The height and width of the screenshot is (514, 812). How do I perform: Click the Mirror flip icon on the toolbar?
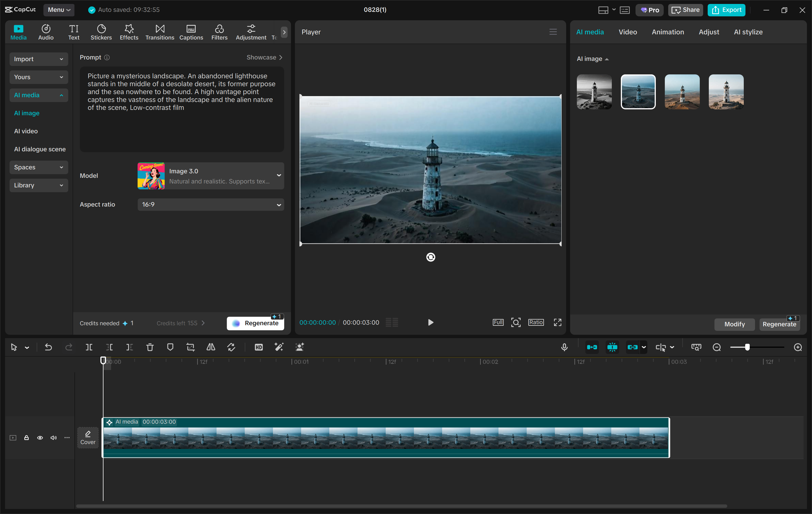click(x=210, y=347)
